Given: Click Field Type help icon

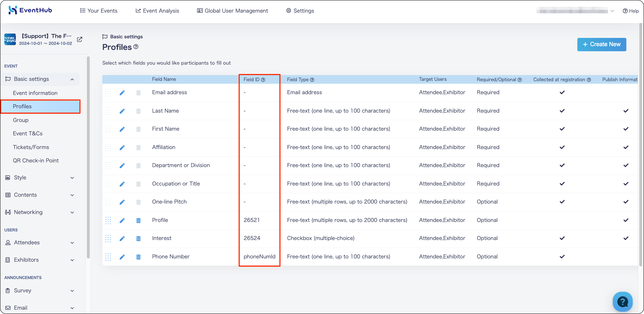Looking at the screenshot, I should tap(312, 80).
